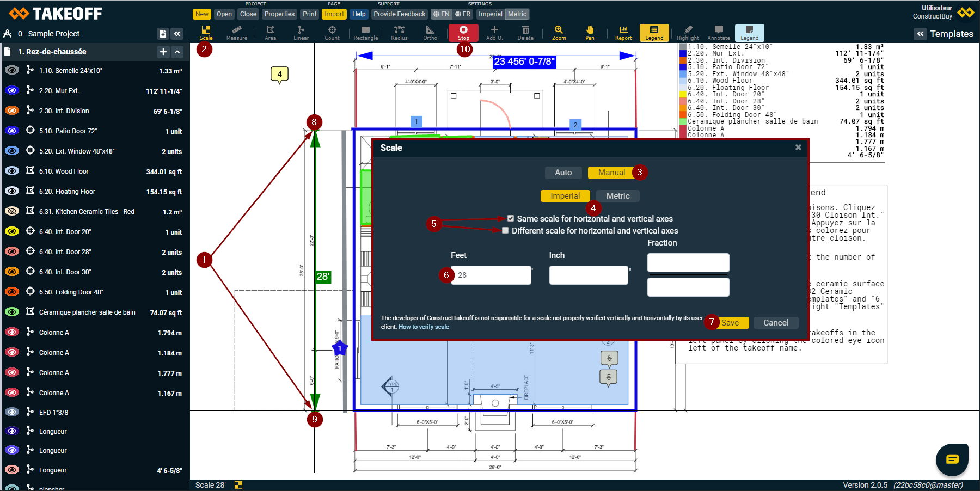Viewport: 980px width, 491px height.
Task: Open the How to verify scale link
Action: pos(424,327)
